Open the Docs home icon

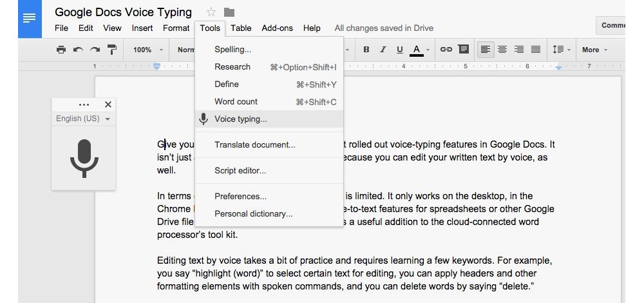click(x=30, y=19)
